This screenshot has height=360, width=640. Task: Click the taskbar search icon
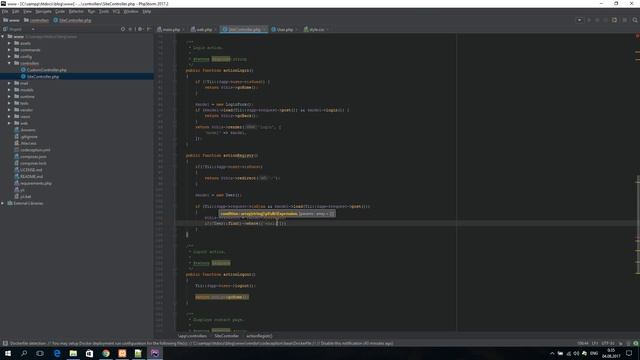(24, 353)
